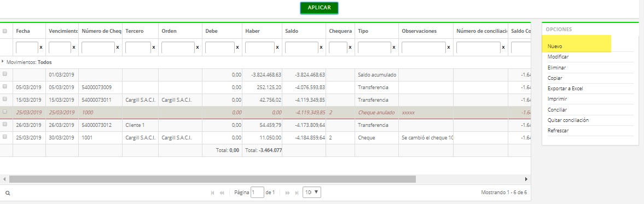Image resolution: width=644 pixels, height=204 pixels.
Task: Click the search magnifier icon in footer
Action: (x=8, y=193)
